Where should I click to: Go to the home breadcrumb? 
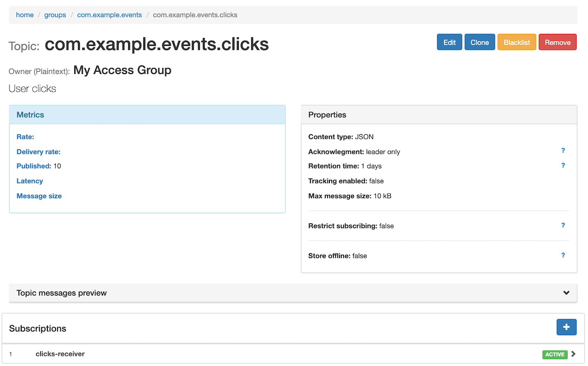(25, 15)
